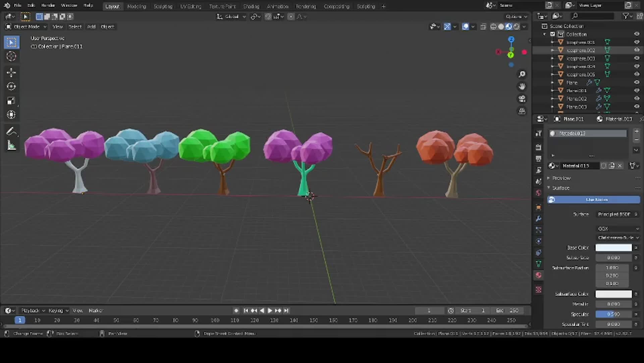The width and height of the screenshot is (644, 363).
Task: Select the Scale tool
Action: 11,100
